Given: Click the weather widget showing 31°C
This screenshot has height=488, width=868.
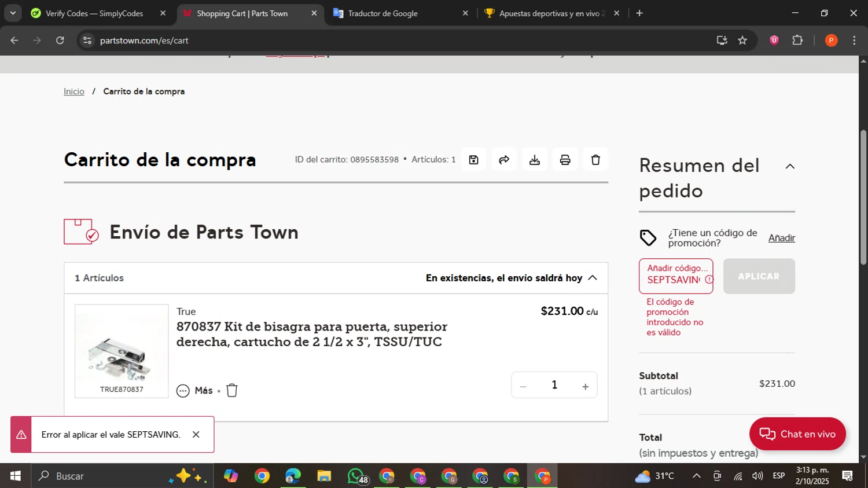Looking at the screenshot, I should (654, 476).
